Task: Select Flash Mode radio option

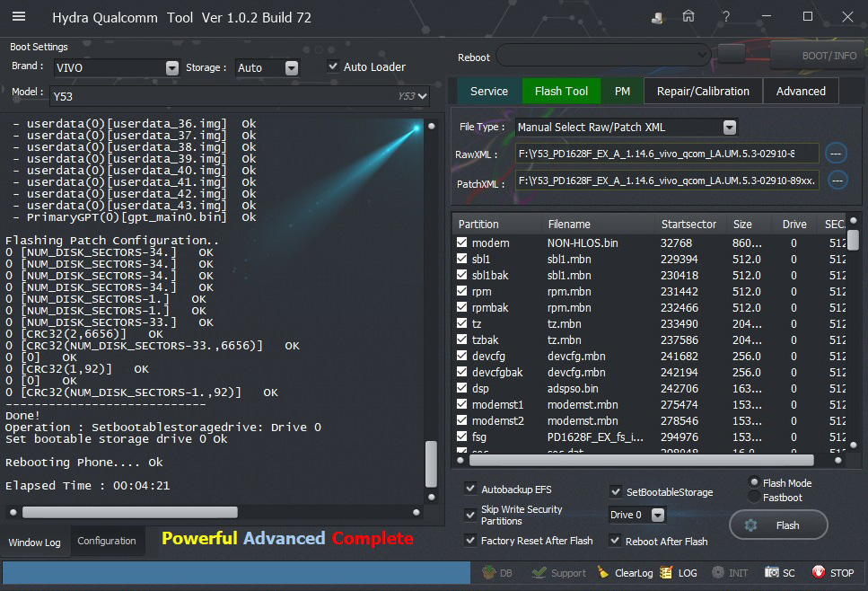Action: click(754, 482)
